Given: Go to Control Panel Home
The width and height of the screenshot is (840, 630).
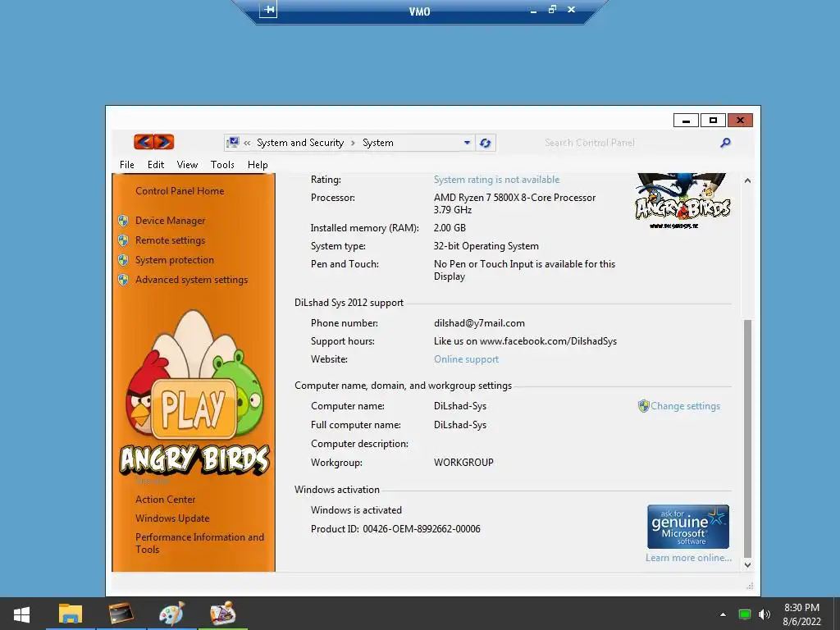Looking at the screenshot, I should pos(180,191).
